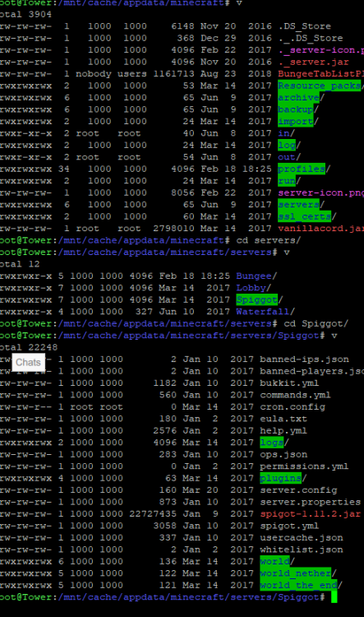The width and height of the screenshot is (364, 617).
Task: Select the world directory name
Action: [x=274, y=562]
